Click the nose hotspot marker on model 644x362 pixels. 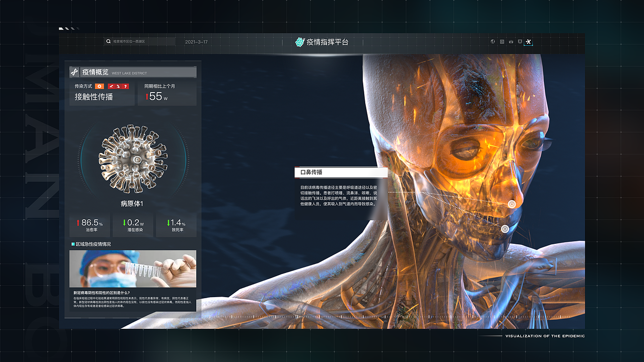[512, 204]
